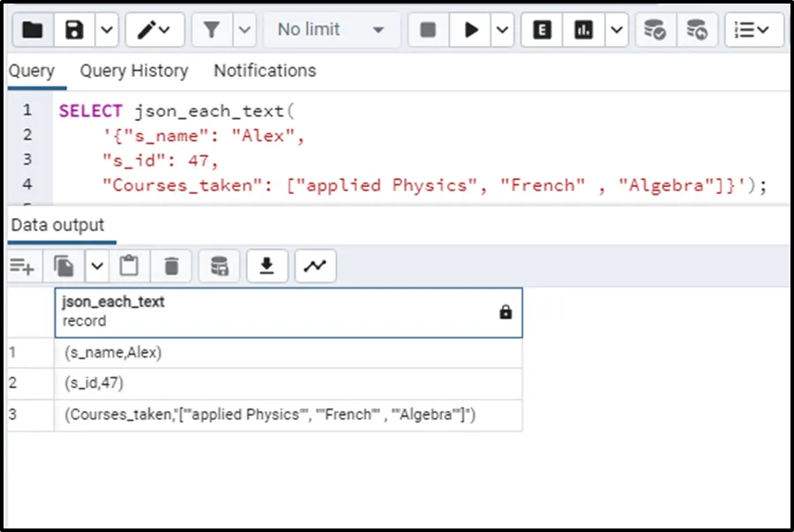
Task: Click the Explain Analyze chart icon
Action: click(583, 30)
